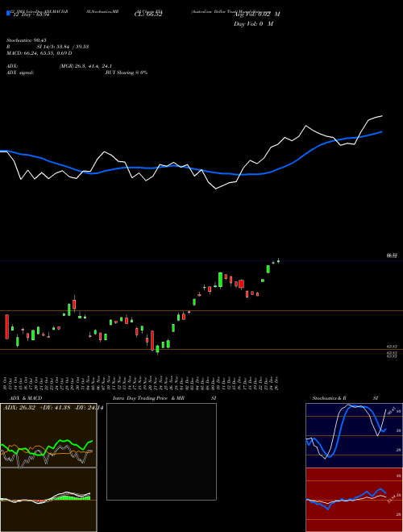Select the 'ADX: 26.32 +DY: 41.38' readout
Viewport: 403px width, 532px height.
click(x=37, y=408)
